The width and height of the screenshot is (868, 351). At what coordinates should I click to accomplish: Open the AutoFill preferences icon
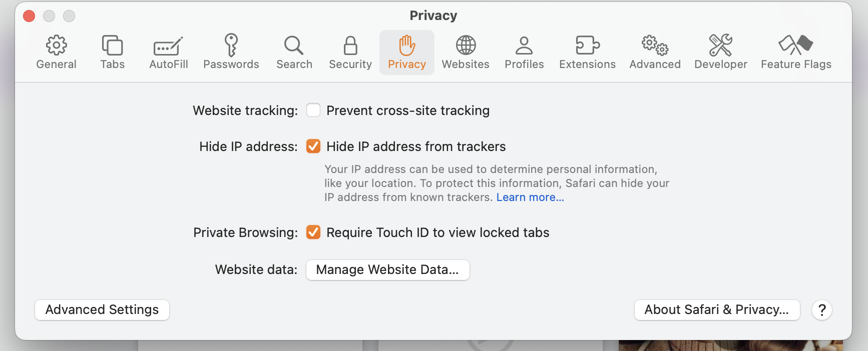(168, 46)
